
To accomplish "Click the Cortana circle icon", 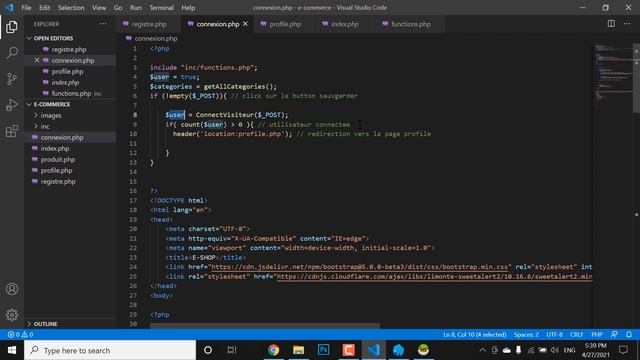I will tap(208, 350).
